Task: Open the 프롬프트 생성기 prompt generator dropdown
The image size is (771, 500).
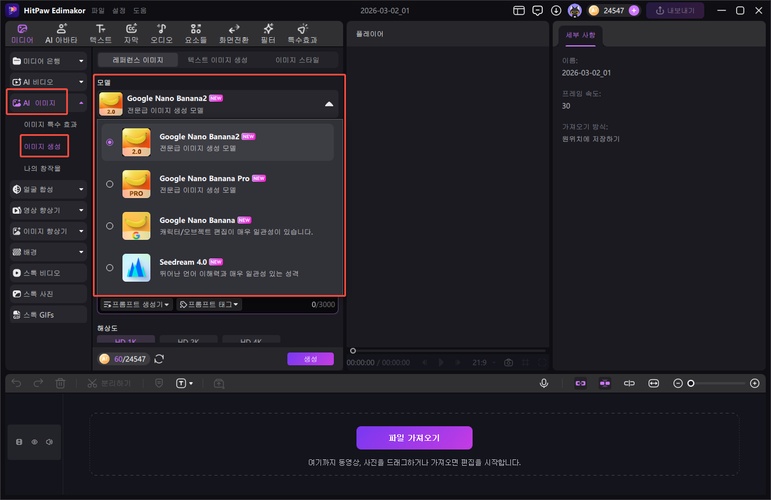Action: pos(136,304)
